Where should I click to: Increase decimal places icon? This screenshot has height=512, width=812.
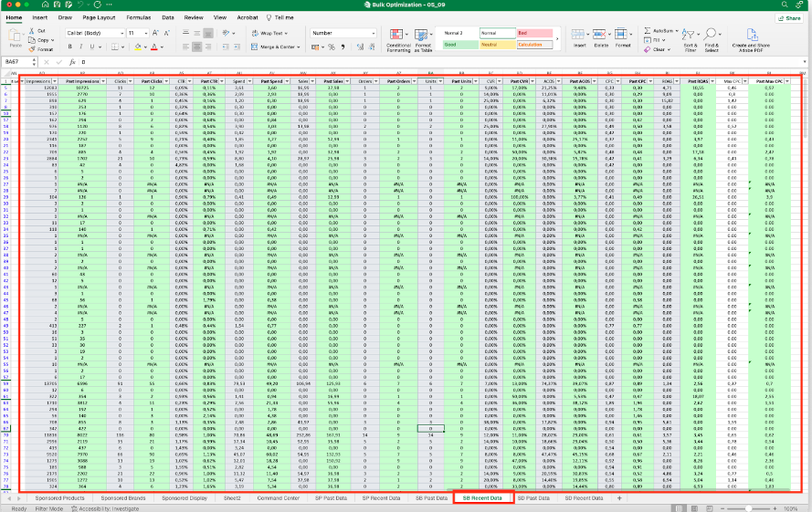point(361,47)
